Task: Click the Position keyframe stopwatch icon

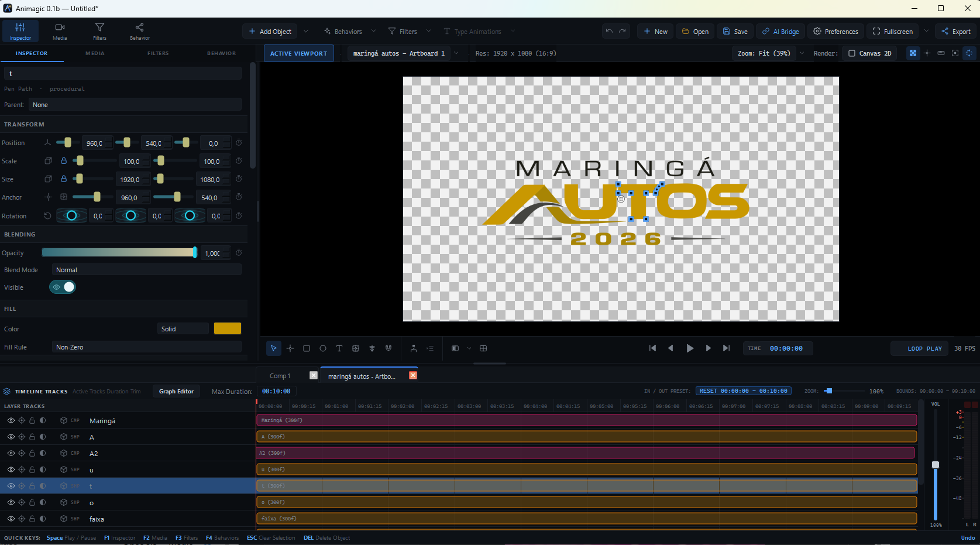Action: 239,143
